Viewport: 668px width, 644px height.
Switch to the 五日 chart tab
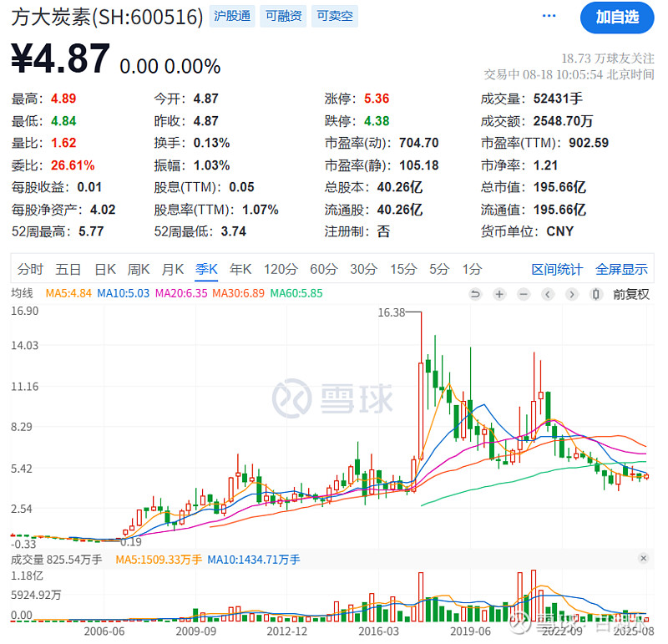(68, 269)
